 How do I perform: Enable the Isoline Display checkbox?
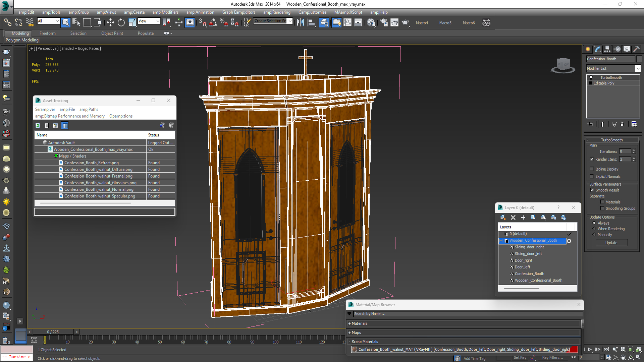click(592, 169)
